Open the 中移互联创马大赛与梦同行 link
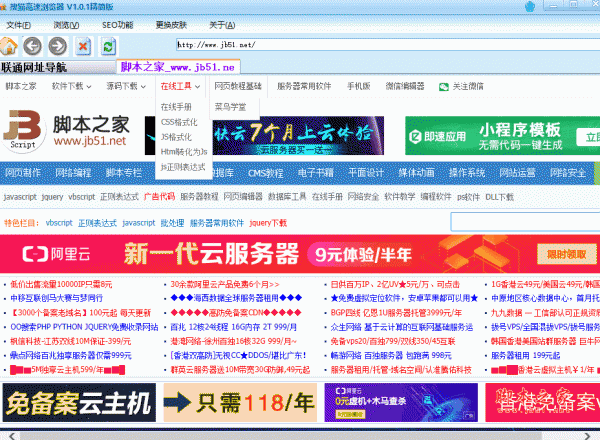This screenshot has height=440, width=600. pos(56,298)
